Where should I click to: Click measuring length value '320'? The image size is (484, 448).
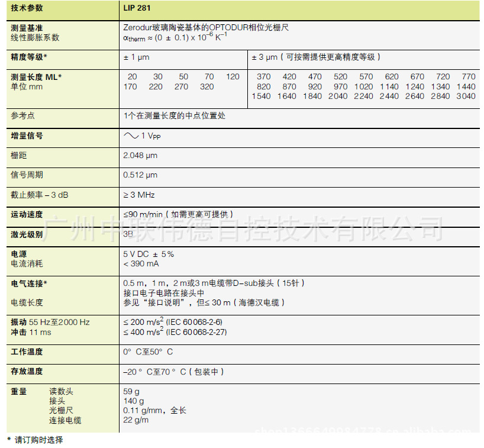click(207, 86)
